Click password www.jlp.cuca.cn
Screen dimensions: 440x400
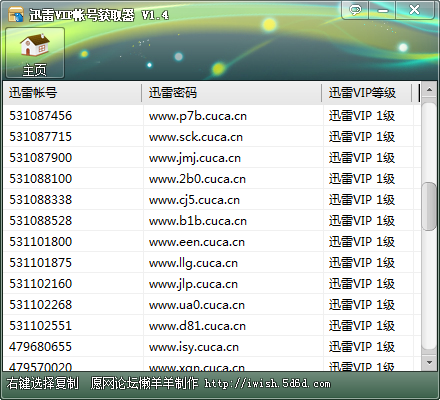click(193, 284)
